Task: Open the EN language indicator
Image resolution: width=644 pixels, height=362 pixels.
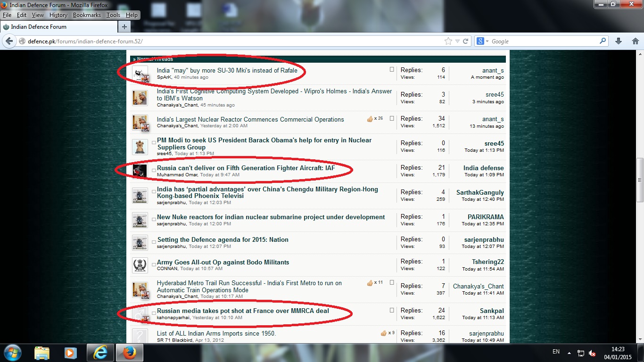Action: 556,352
